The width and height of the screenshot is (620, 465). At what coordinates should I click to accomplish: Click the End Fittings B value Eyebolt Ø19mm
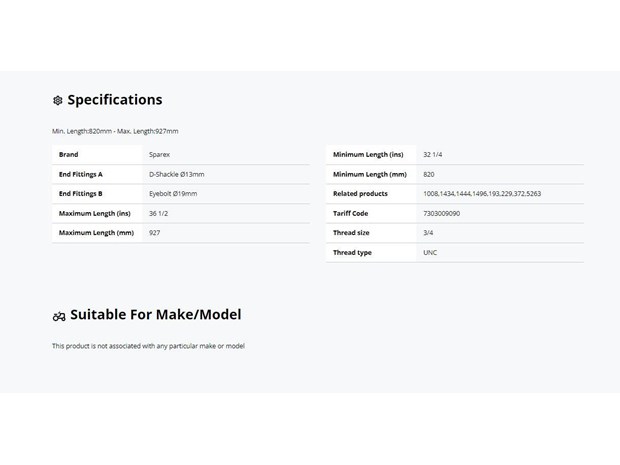(173, 194)
